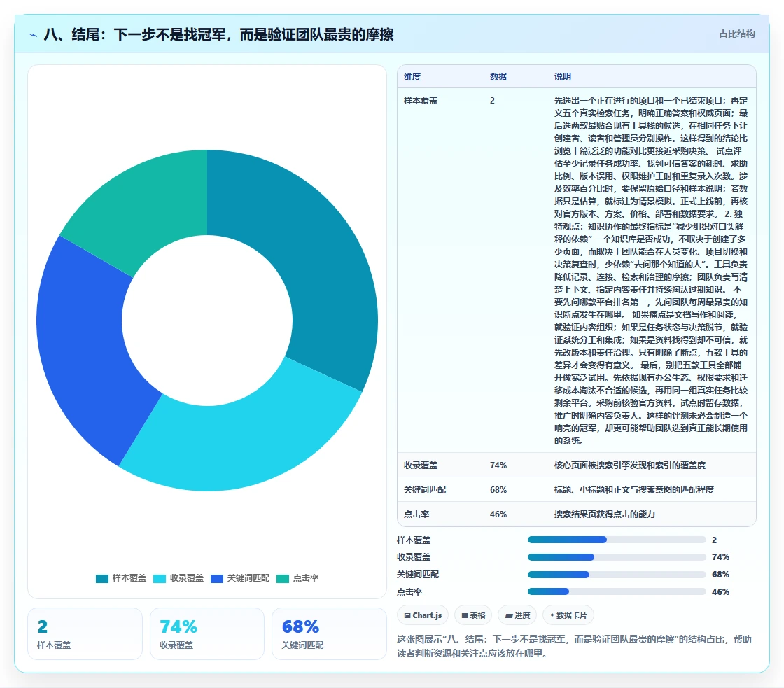The width and height of the screenshot is (784, 688).
Task: Click the section title 八、结尾
Action: click(218, 34)
